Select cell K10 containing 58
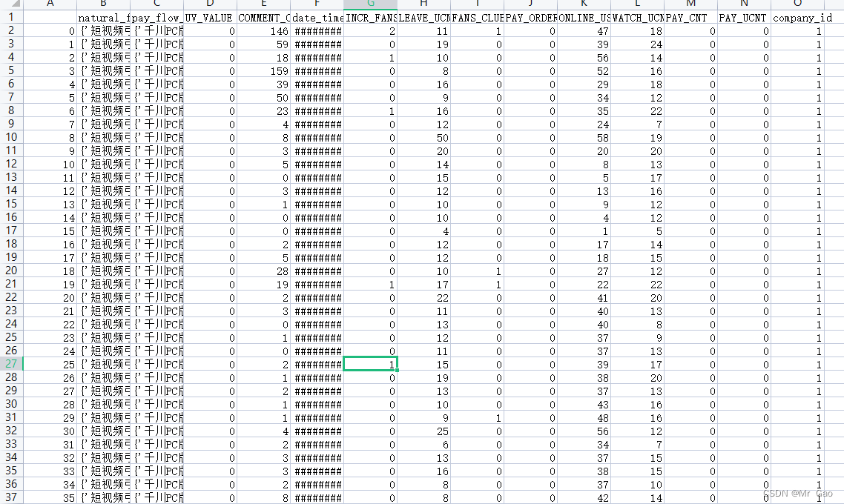844x504 pixels. [584, 138]
